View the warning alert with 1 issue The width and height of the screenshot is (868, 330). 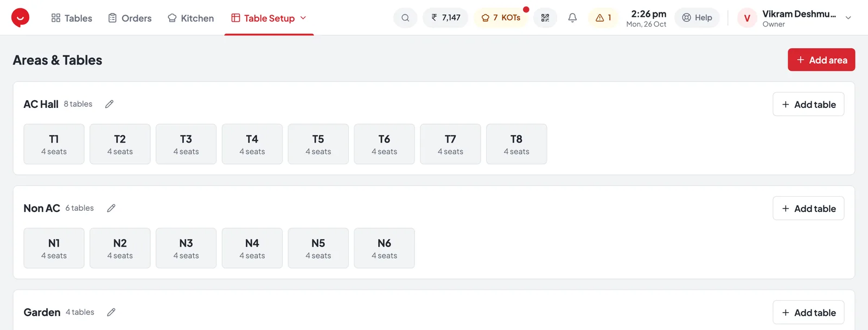click(603, 18)
